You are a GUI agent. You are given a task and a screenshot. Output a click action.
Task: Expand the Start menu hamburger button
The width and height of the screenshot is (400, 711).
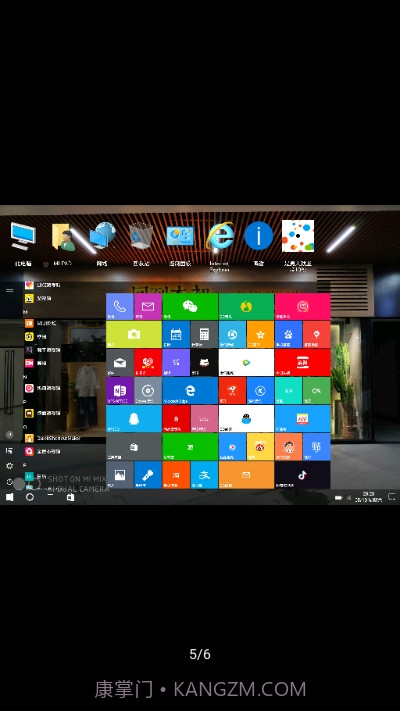pos(10,290)
